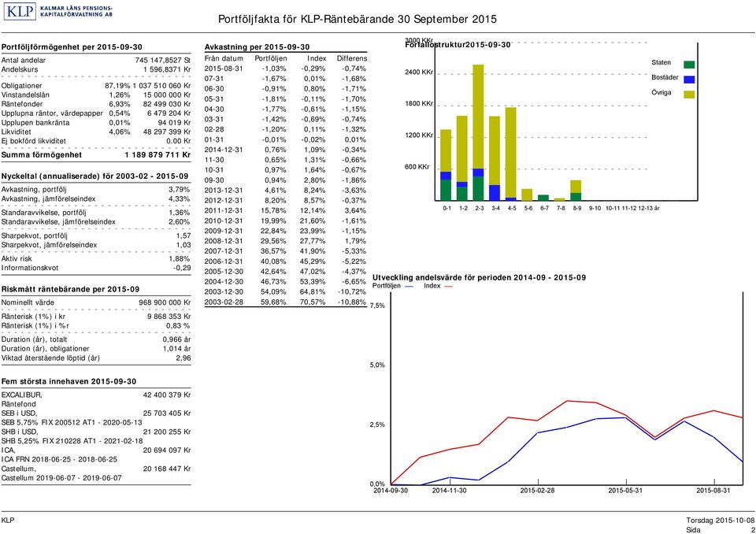Image resolution: width=756 pixels, height=534 pixels.
Task: Click portfolio return '15,78%' for 2011-12-31
Action: 274,210
